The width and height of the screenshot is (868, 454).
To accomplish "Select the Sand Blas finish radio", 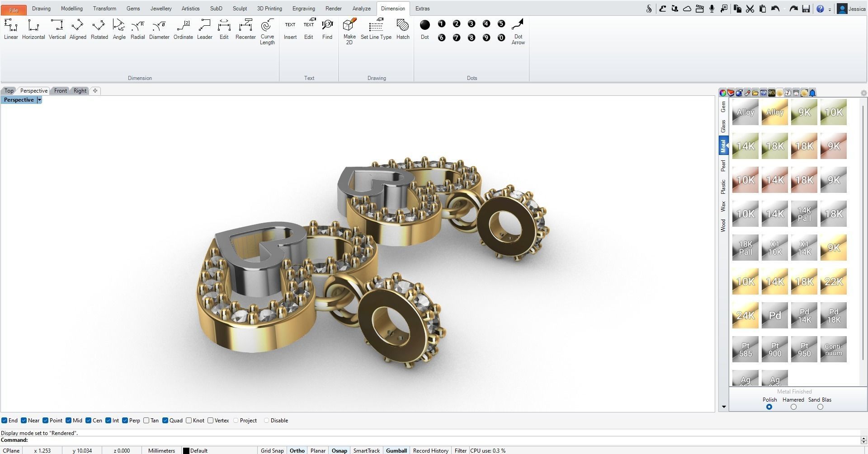I will pyautogui.click(x=820, y=407).
